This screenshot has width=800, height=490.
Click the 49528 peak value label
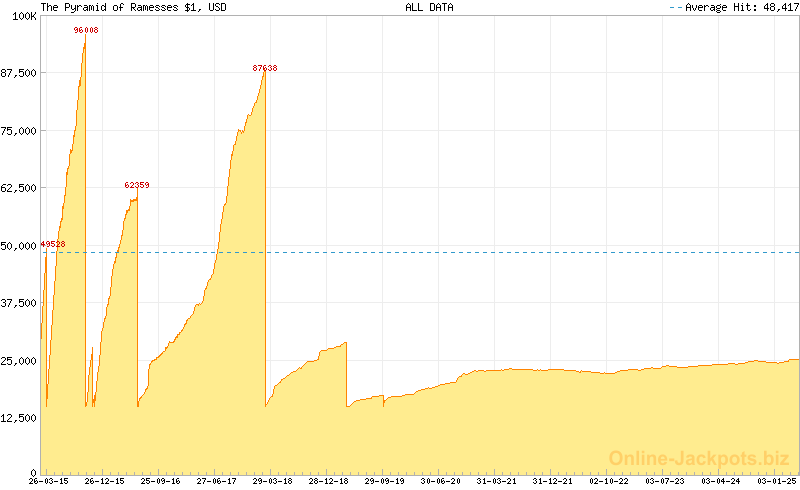[x=53, y=244]
